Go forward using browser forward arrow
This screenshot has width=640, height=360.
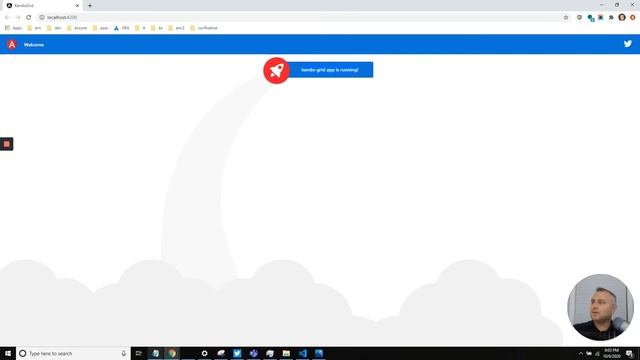[x=18, y=17]
